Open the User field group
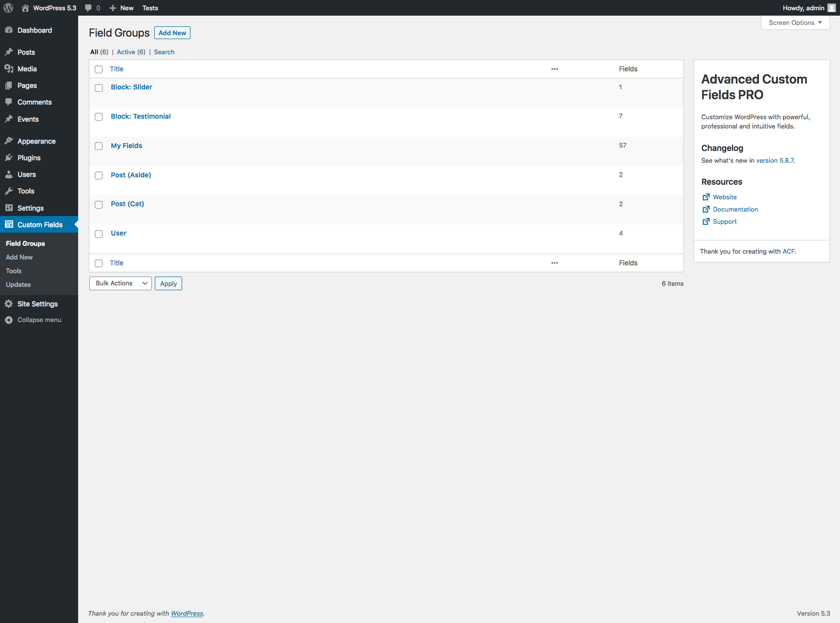This screenshot has width=840, height=623. 119,233
